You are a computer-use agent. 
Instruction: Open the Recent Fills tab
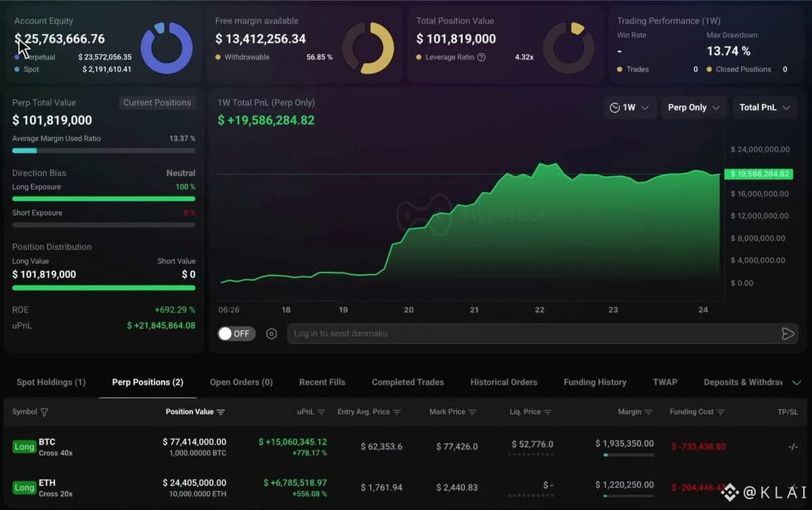tap(322, 382)
